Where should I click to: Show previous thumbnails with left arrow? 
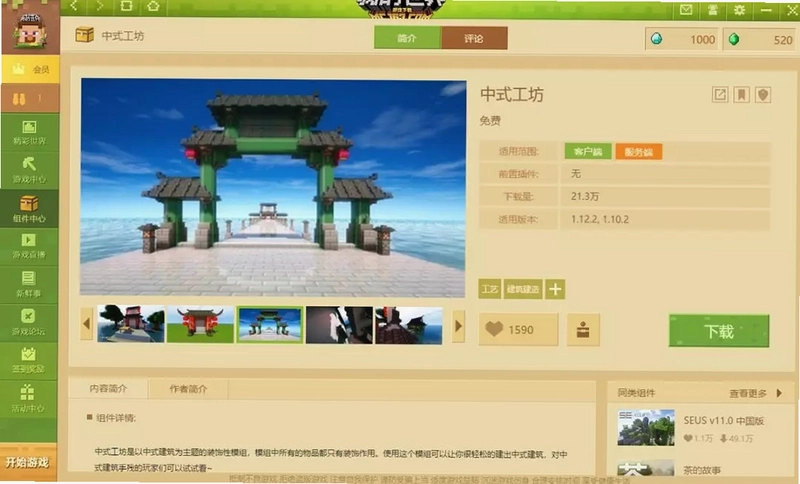(x=87, y=324)
